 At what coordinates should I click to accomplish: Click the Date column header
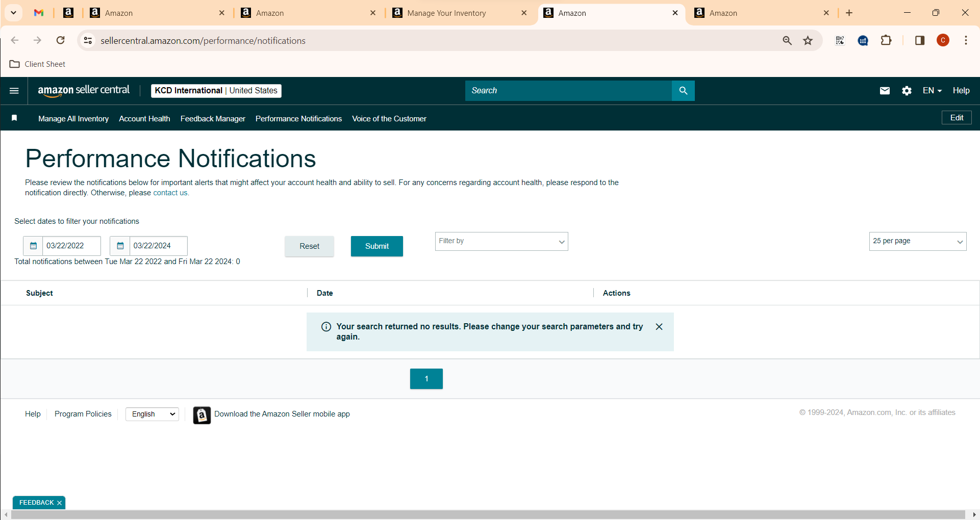324,293
